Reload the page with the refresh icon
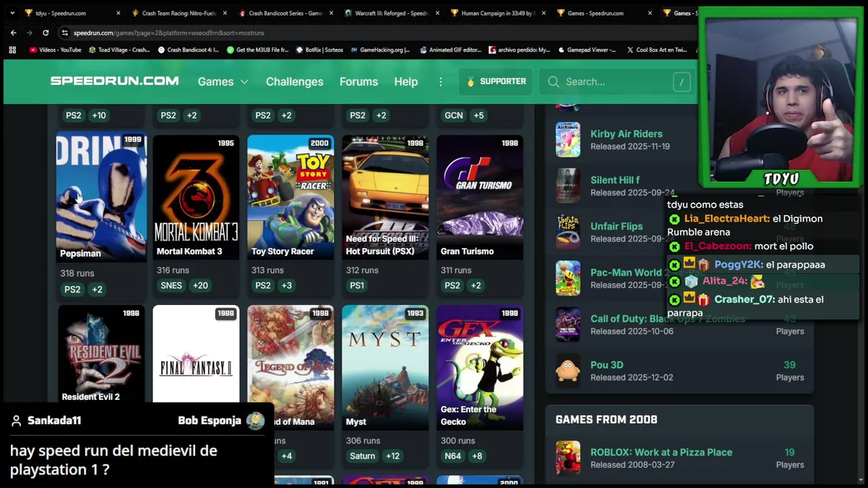Viewport: 868px width, 488px height. (x=45, y=33)
